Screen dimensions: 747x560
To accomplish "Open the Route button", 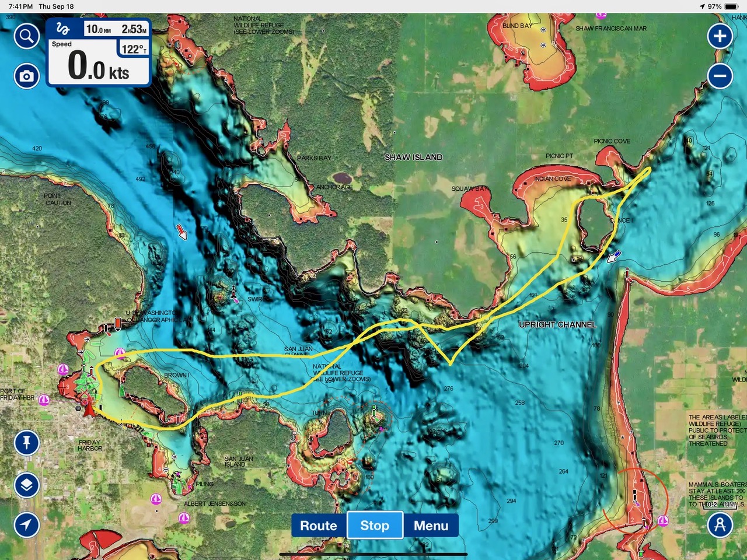I will [318, 526].
